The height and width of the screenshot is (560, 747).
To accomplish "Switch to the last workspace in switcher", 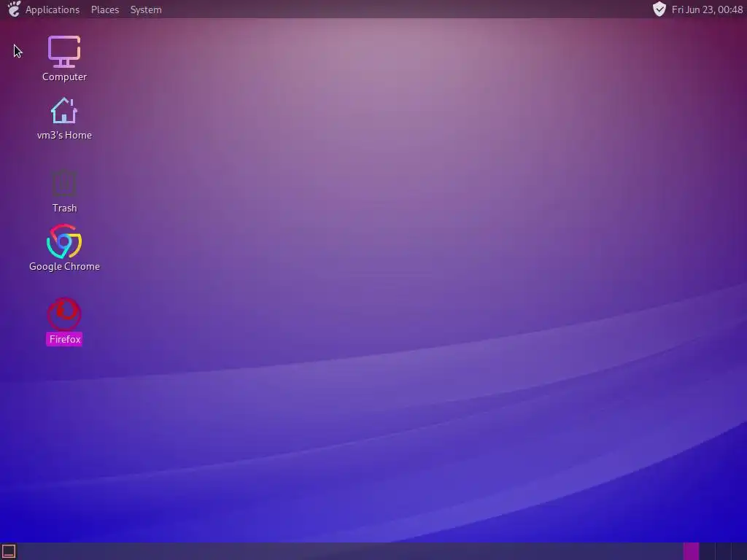I will point(739,551).
